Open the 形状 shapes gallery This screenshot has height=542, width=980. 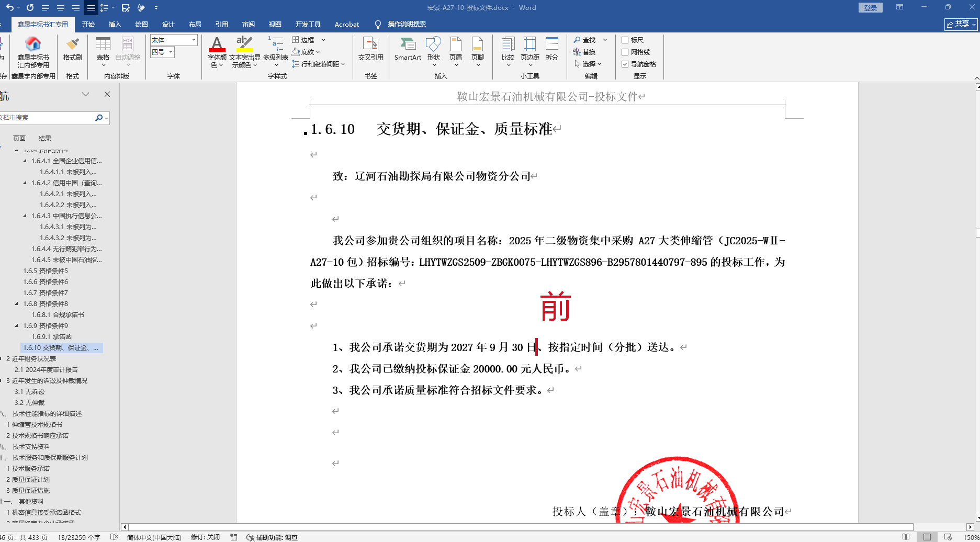(x=434, y=51)
